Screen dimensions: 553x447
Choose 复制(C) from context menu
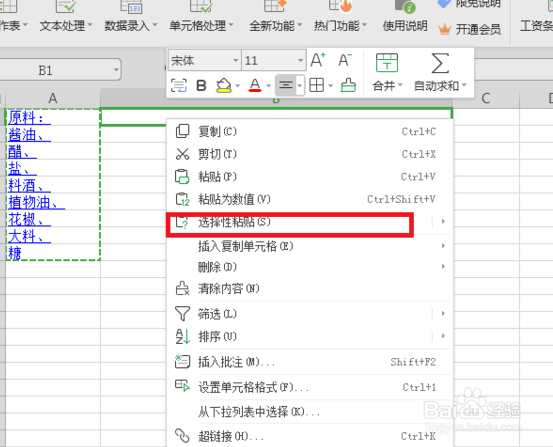point(310,131)
